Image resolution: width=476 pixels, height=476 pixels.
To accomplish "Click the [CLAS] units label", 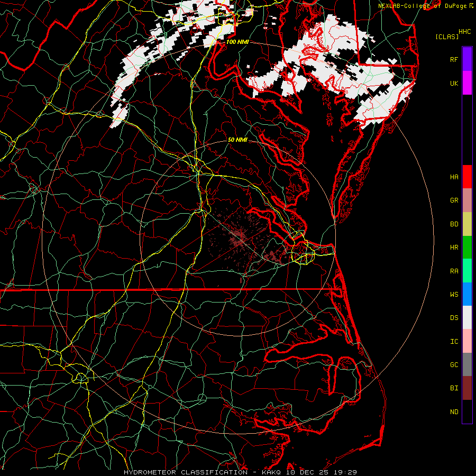I will click(447, 37).
